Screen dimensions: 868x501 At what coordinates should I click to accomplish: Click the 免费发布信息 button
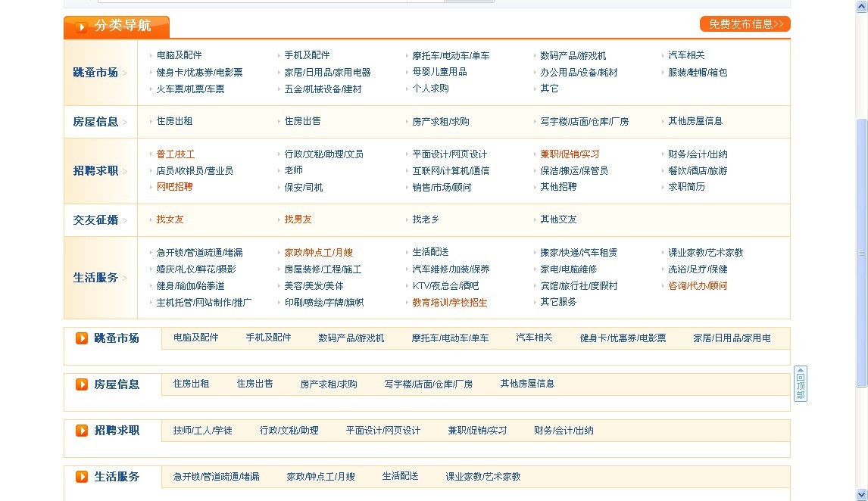click(x=745, y=24)
